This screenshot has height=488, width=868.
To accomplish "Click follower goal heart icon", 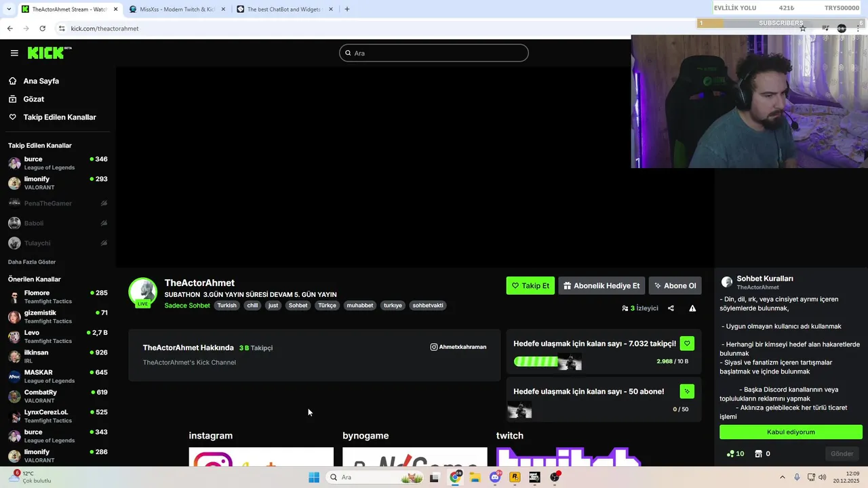I will pos(687,344).
